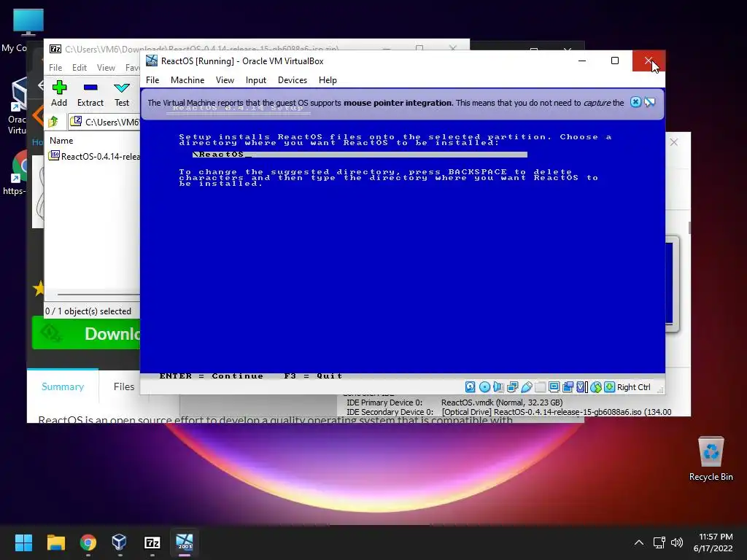Screen dimensions: 747x560
Task: Click the 7-Zip address path field
Action: 105,122
